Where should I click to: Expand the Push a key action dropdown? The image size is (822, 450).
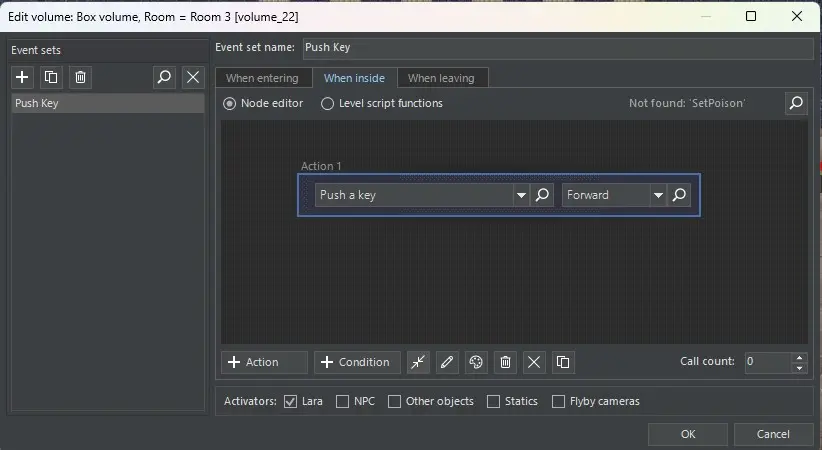pos(521,195)
